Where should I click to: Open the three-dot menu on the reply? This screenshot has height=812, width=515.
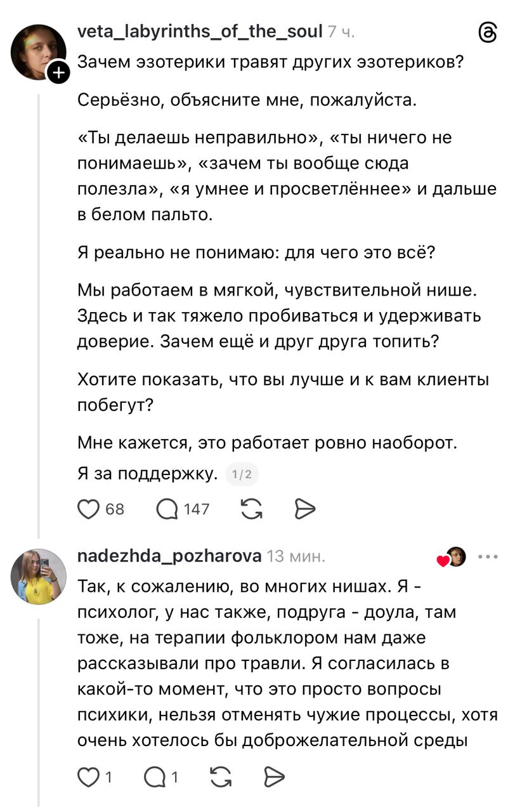[488, 557]
